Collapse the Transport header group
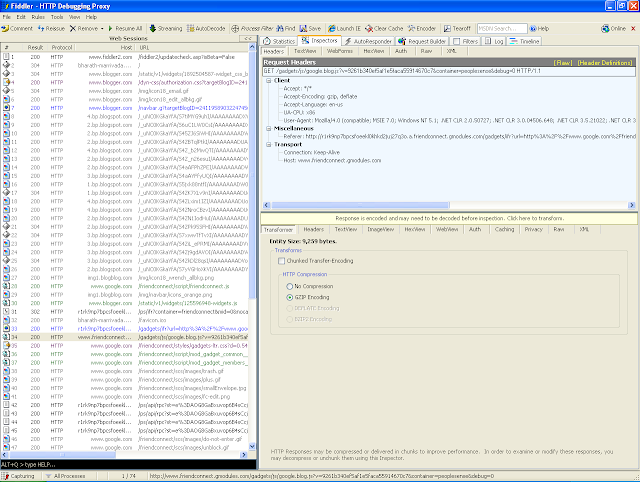The width and height of the screenshot is (640, 482). 269,144
